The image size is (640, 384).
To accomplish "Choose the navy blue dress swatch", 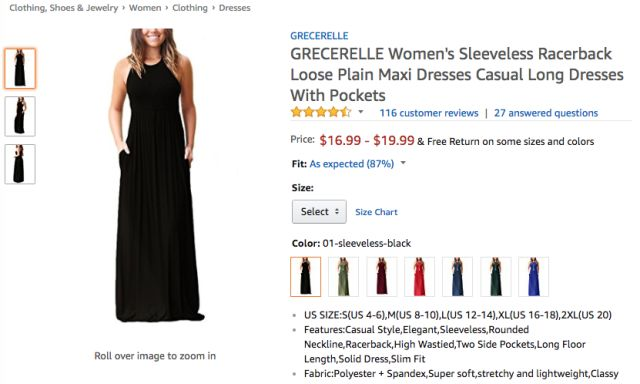I will [458, 276].
